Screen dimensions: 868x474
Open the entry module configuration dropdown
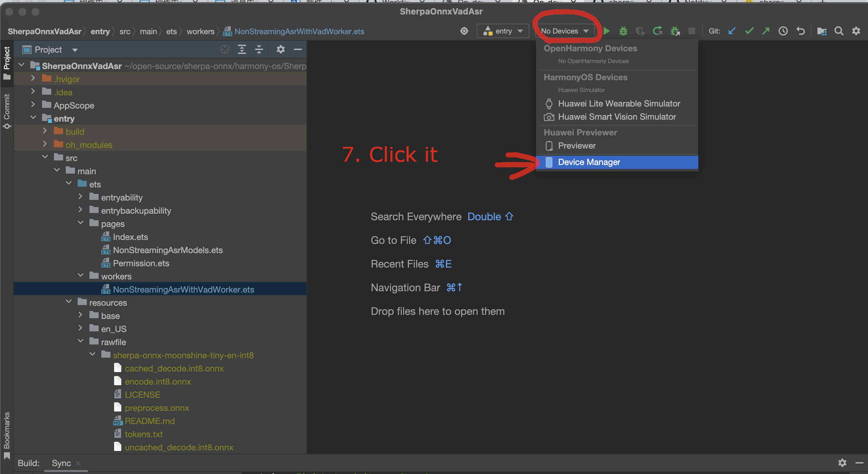click(x=503, y=31)
